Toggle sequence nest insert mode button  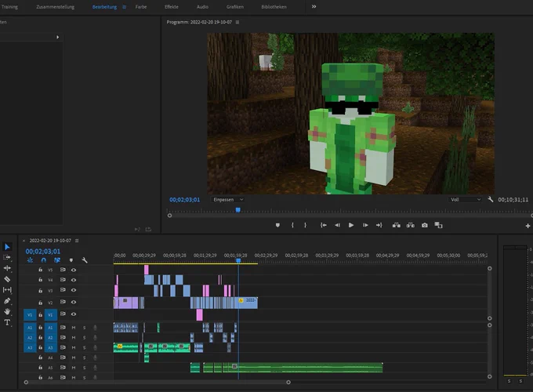pos(30,260)
